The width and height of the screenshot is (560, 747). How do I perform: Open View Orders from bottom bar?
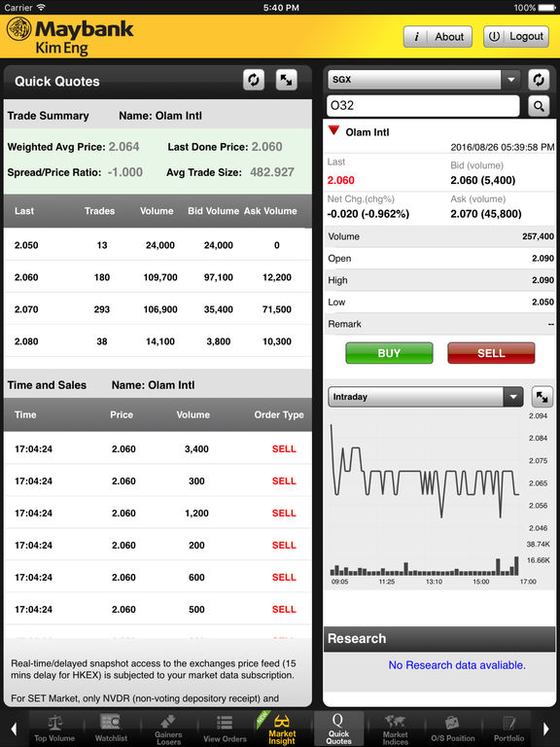point(225,729)
